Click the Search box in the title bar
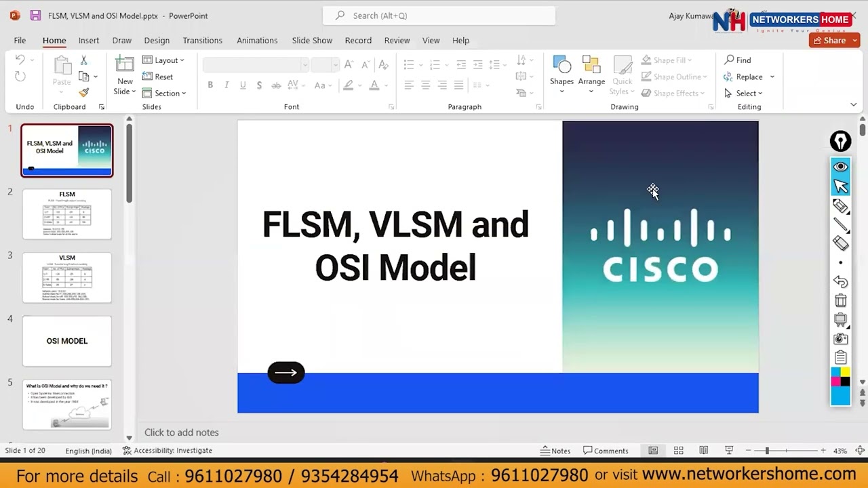The height and width of the screenshot is (488, 868). pyautogui.click(x=439, y=16)
